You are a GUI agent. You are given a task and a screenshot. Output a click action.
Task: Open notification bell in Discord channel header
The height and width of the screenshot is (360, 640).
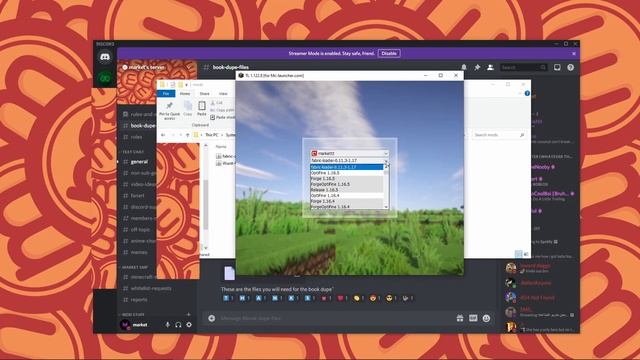point(464,67)
